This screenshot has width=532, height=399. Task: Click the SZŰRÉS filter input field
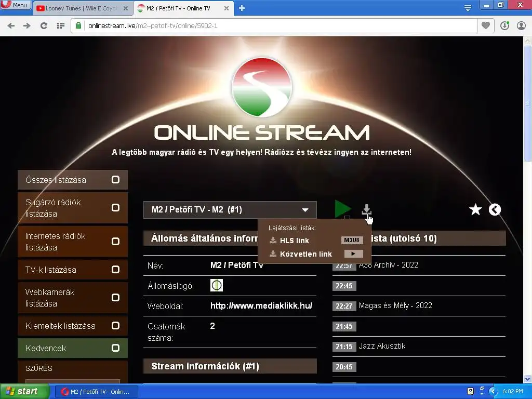[x=73, y=382]
